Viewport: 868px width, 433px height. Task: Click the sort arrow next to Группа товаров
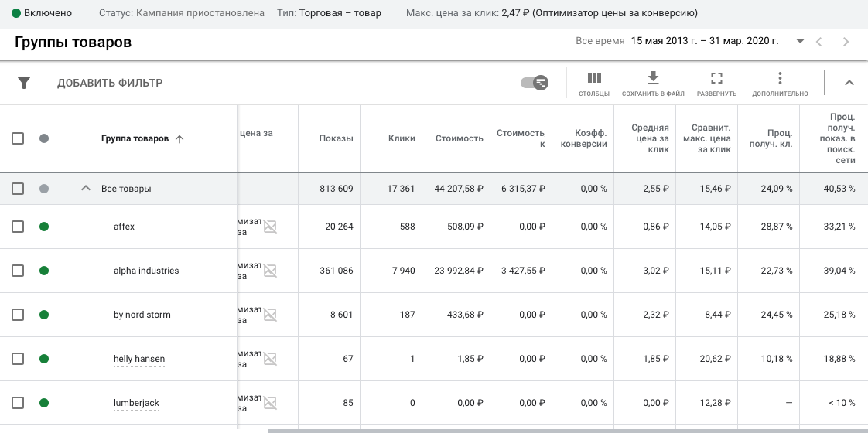pyautogui.click(x=179, y=139)
